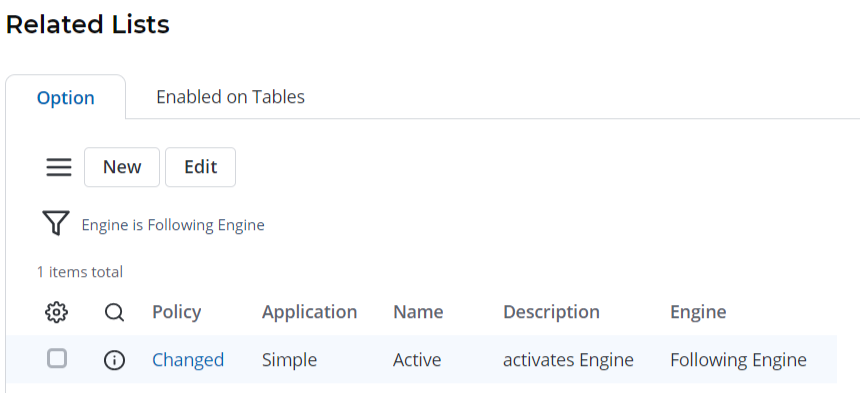Tick the checkbox for the Changed row

pyautogui.click(x=57, y=358)
